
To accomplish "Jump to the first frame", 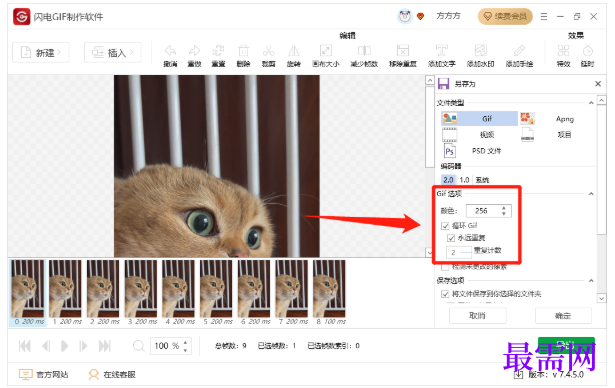I will click(25, 346).
